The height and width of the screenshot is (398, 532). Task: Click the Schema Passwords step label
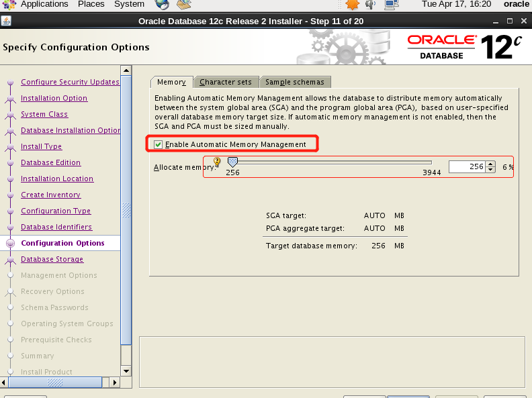(x=54, y=307)
